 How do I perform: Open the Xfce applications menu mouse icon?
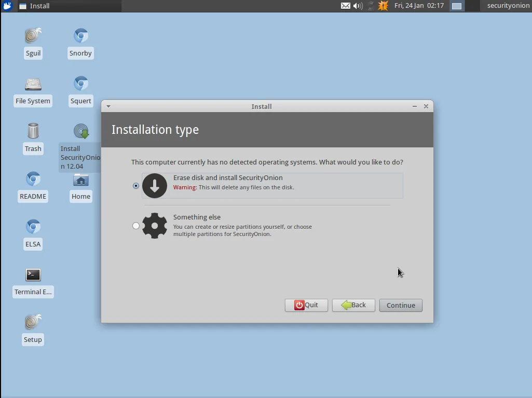coord(7,6)
